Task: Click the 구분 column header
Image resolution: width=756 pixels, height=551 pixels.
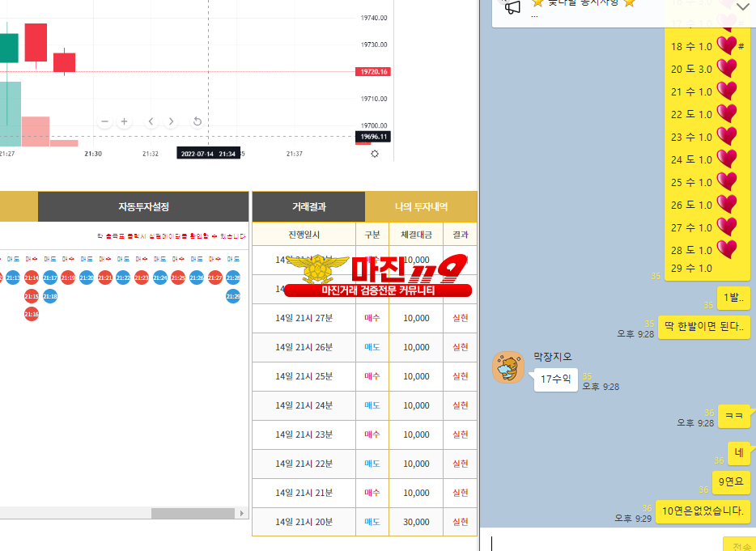Action: click(372, 235)
